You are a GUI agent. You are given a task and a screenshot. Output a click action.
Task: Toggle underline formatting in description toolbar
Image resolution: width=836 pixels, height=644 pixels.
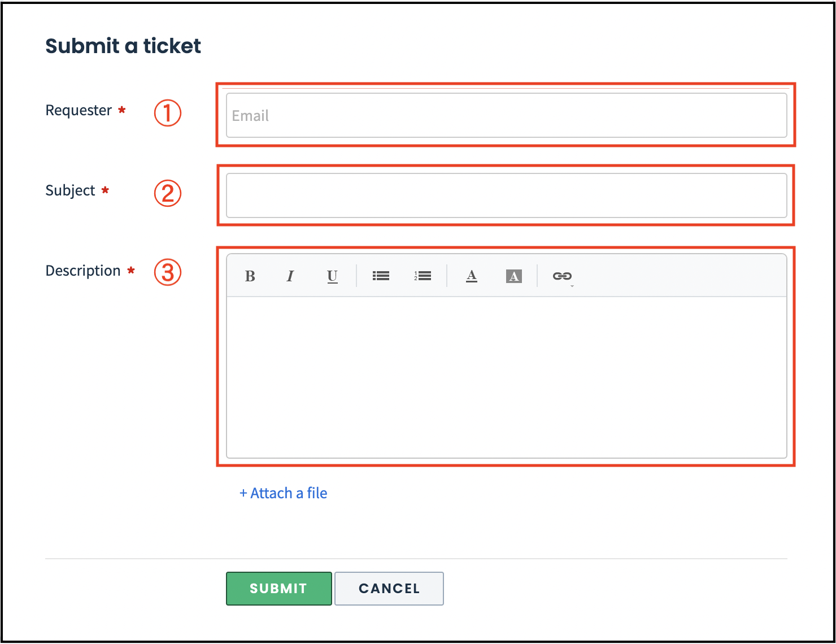point(332,276)
